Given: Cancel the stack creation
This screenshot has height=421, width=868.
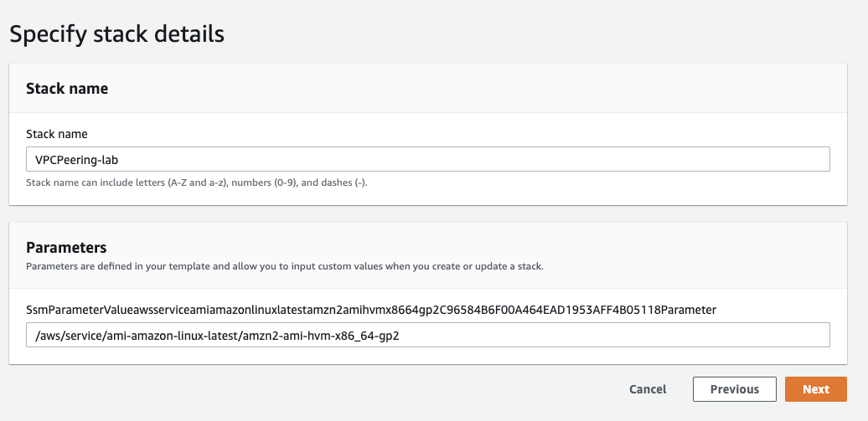Looking at the screenshot, I should 648,389.
